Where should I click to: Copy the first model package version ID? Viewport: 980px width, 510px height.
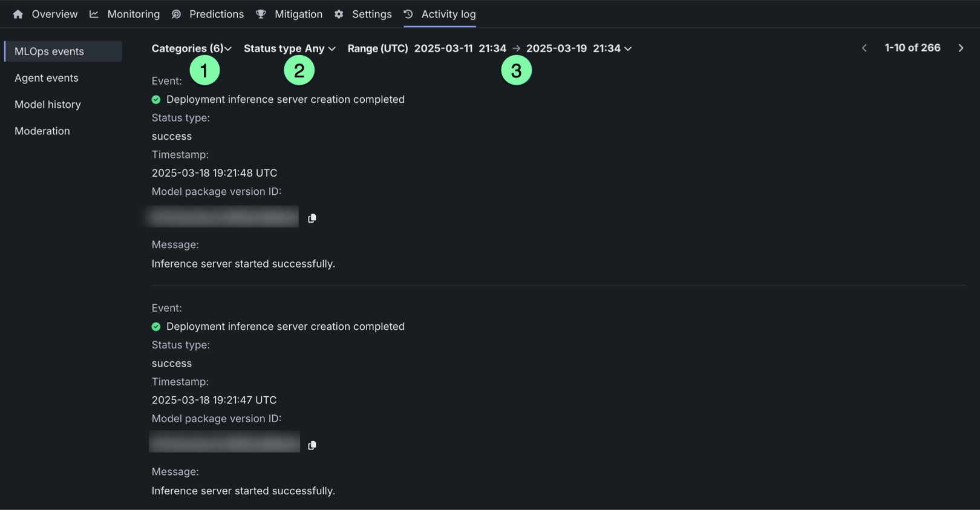click(312, 218)
